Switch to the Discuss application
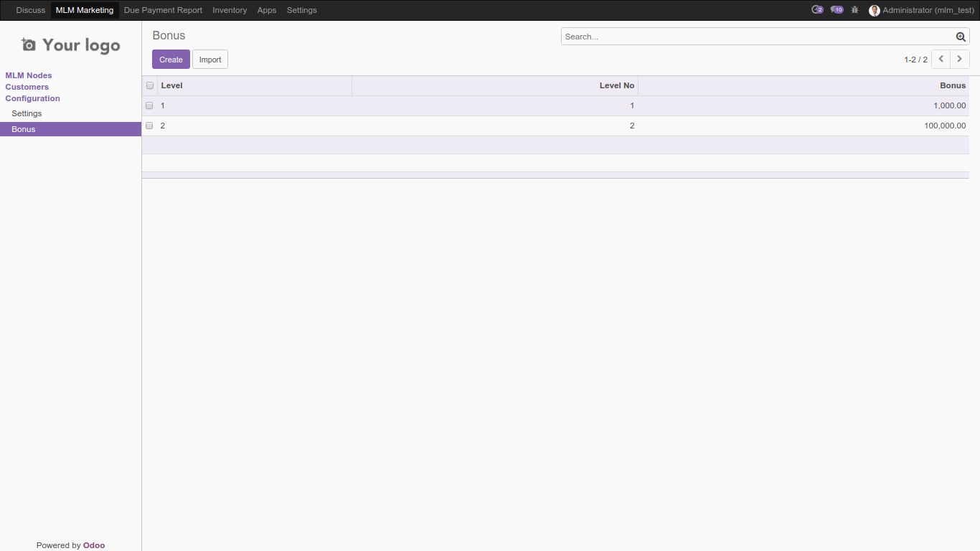 pyautogui.click(x=30, y=10)
